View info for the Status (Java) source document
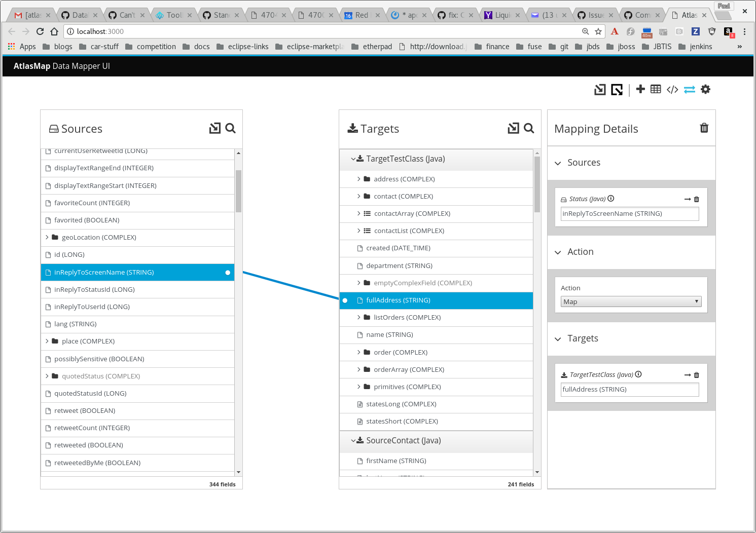Viewport: 756px width, 533px height. pos(611,199)
